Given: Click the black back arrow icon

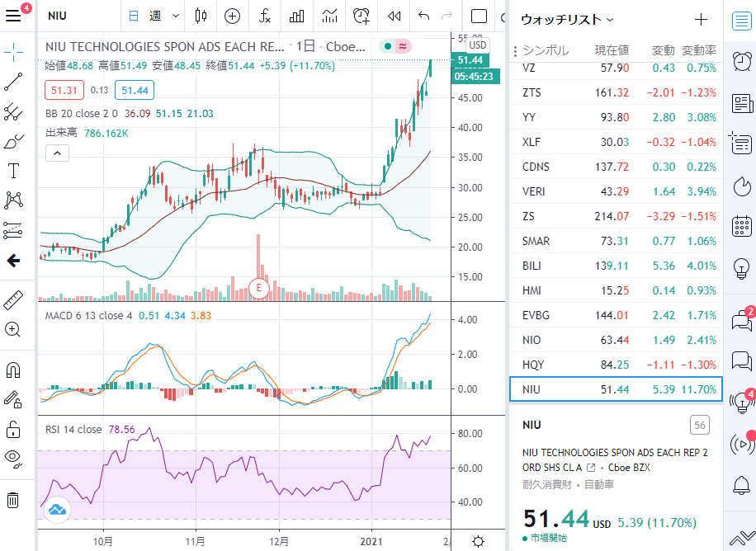Looking at the screenshot, I should coord(13,261).
